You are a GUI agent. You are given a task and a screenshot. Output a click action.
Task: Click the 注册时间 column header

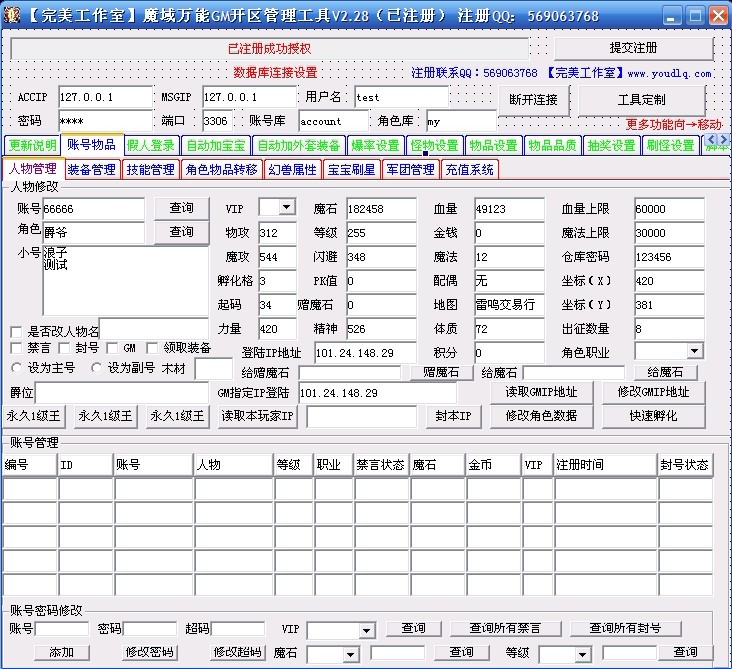tap(603, 465)
